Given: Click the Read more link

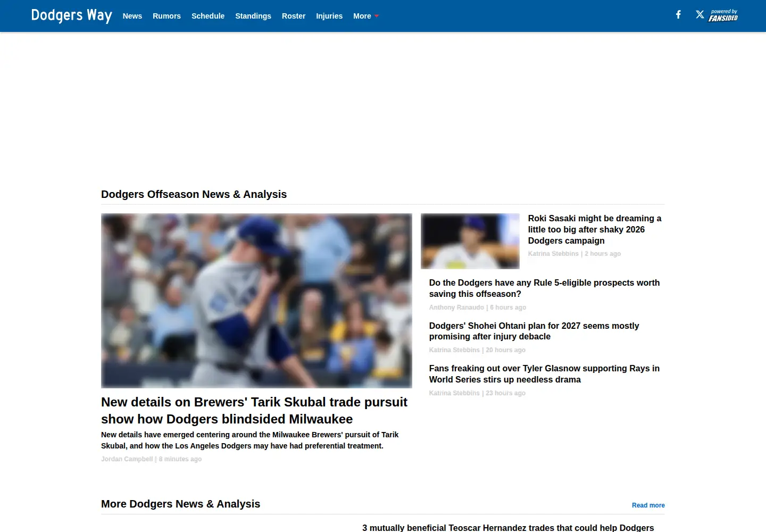Looking at the screenshot, I should pos(648,505).
